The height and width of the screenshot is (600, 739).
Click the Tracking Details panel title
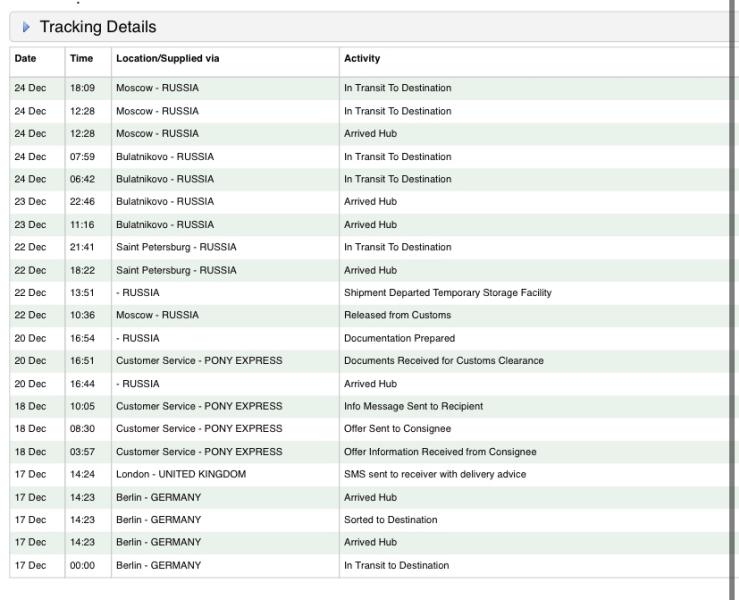[x=100, y=27]
